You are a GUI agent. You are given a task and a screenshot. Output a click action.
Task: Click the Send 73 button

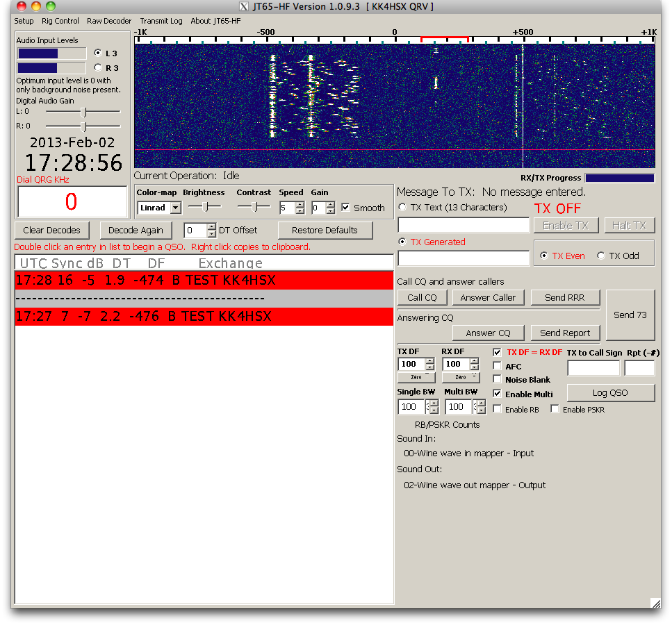pyautogui.click(x=630, y=315)
